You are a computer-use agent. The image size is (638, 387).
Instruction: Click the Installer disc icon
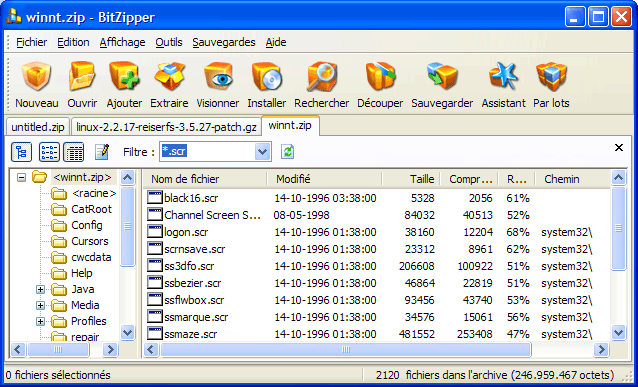click(267, 76)
